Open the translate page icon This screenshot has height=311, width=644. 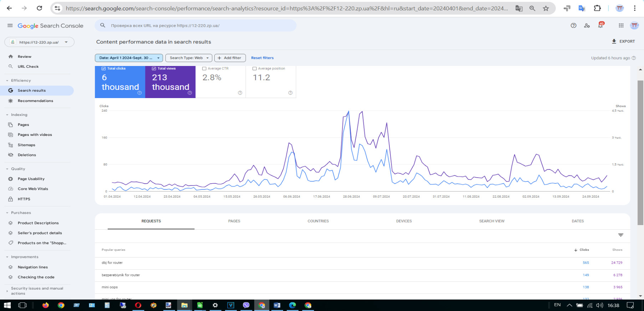[x=519, y=8]
